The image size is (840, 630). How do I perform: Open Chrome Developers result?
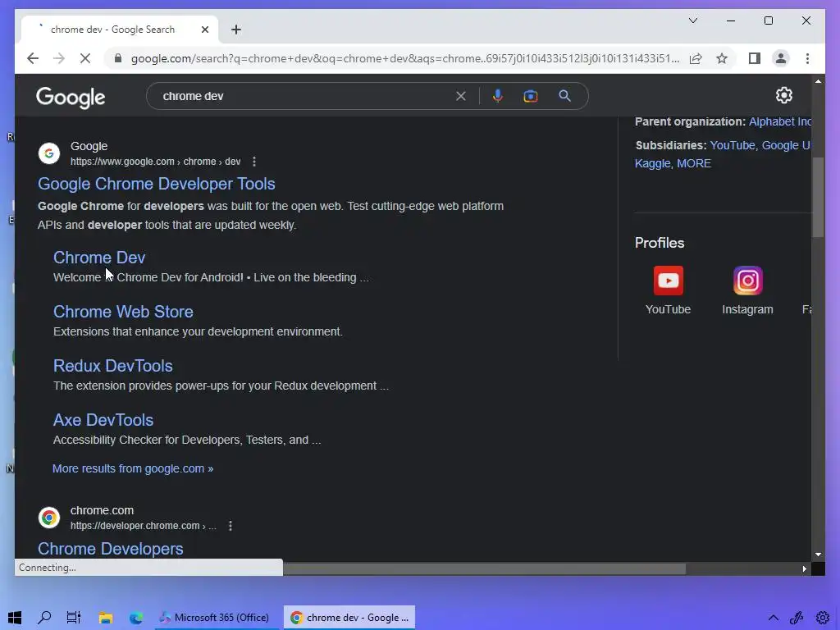click(x=111, y=549)
